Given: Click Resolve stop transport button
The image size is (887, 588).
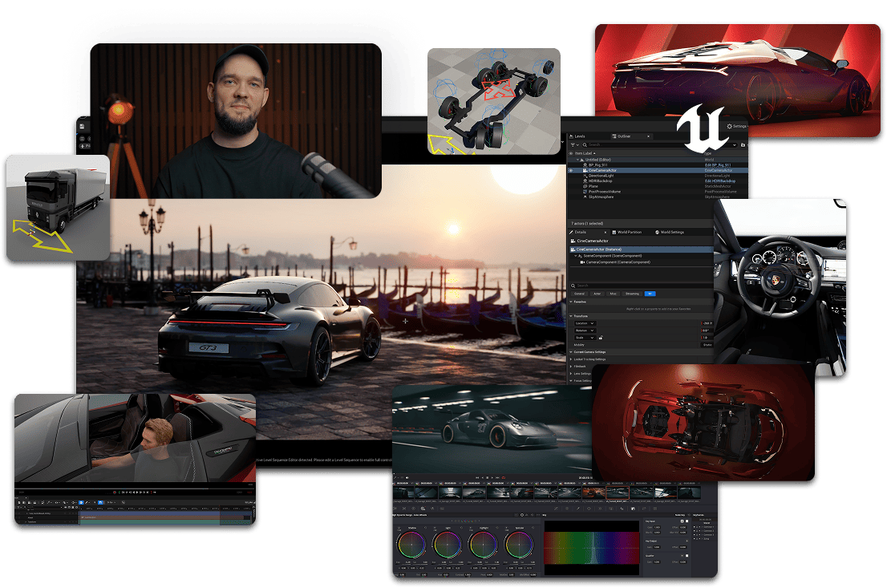Looking at the screenshot, I should [x=487, y=477].
